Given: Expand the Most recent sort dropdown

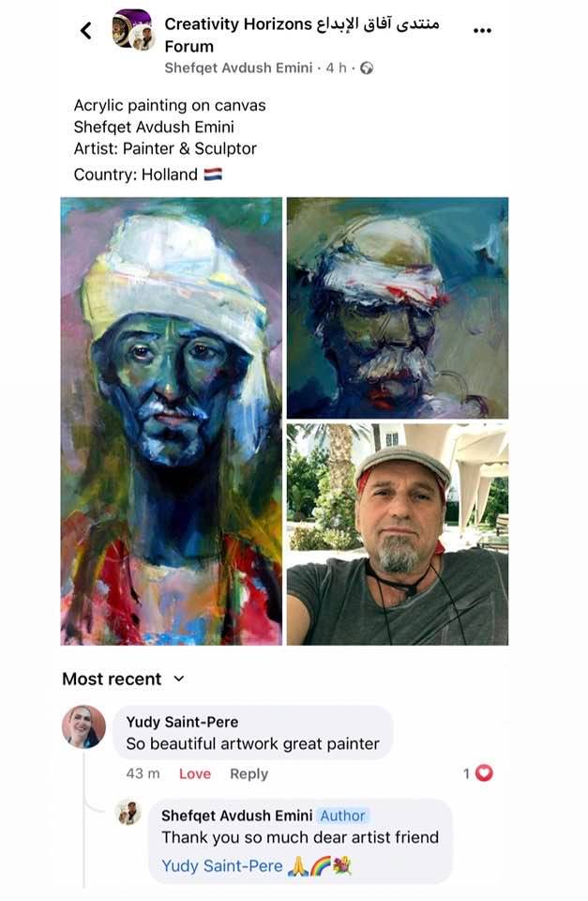Looking at the screenshot, I should (x=124, y=679).
